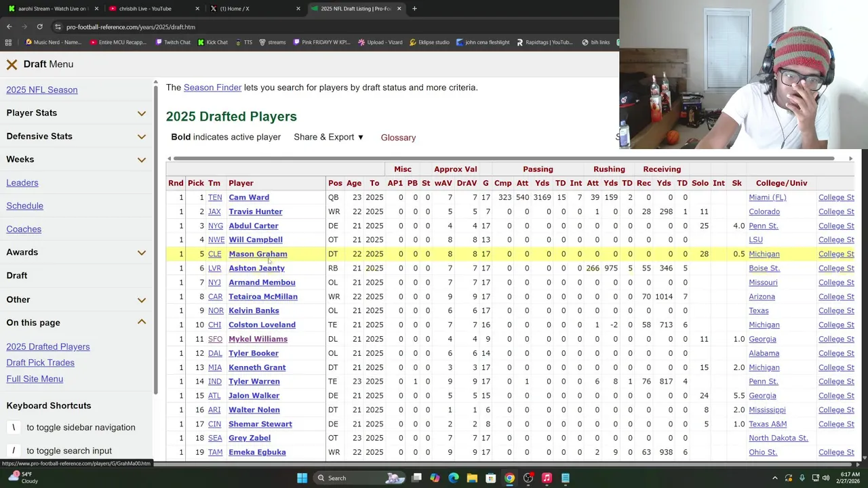Open File Explorer from the taskbar
Screen dimensions: 868x488
tap(472, 478)
